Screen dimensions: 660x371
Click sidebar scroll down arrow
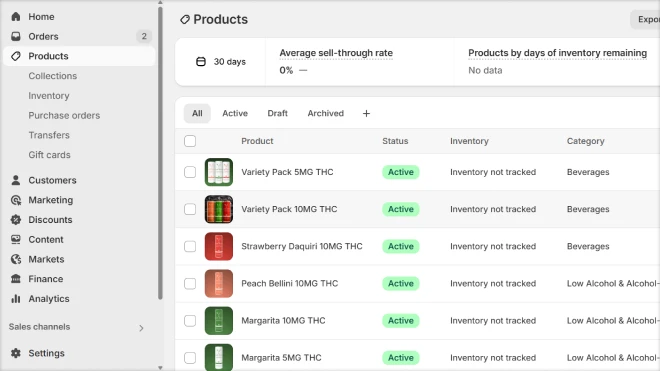tap(160, 368)
